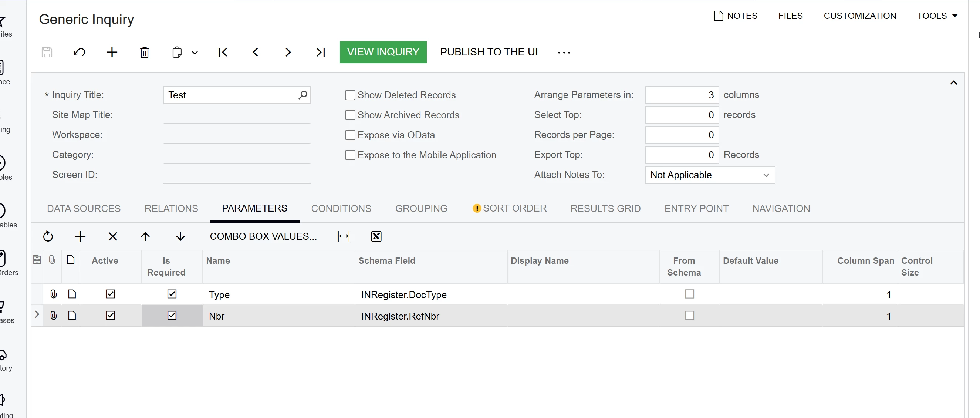Viewport: 980px width, 418px height.
Task: Check From Schema for Type row
Action: (689, 294)
